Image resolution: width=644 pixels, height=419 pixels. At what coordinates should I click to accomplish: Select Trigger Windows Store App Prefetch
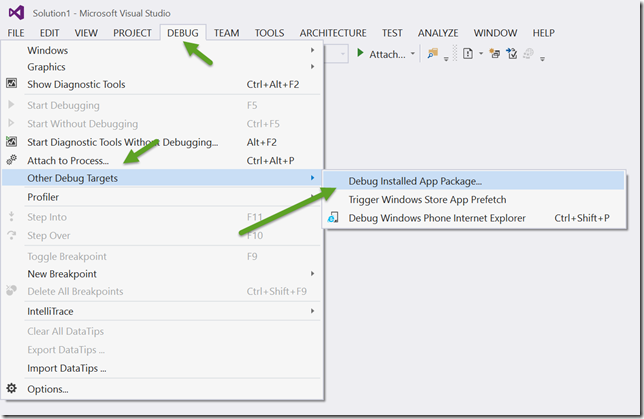pyautogui.click(x=474, y=199)
